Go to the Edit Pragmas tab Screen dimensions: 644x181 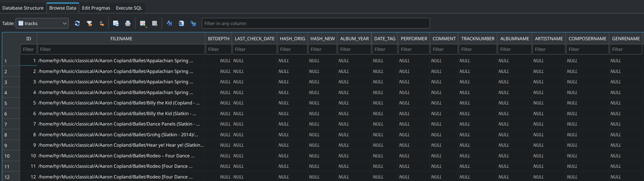(96, 8)
